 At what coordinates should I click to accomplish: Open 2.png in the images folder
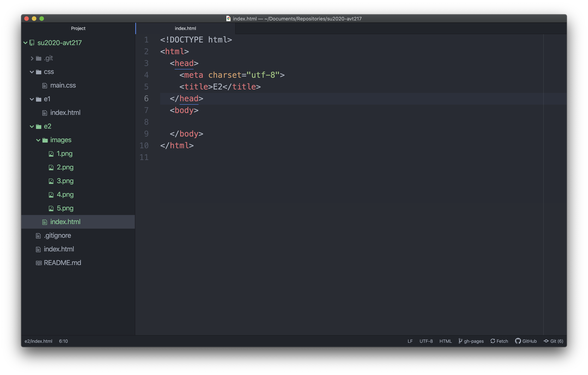(65, 167)
